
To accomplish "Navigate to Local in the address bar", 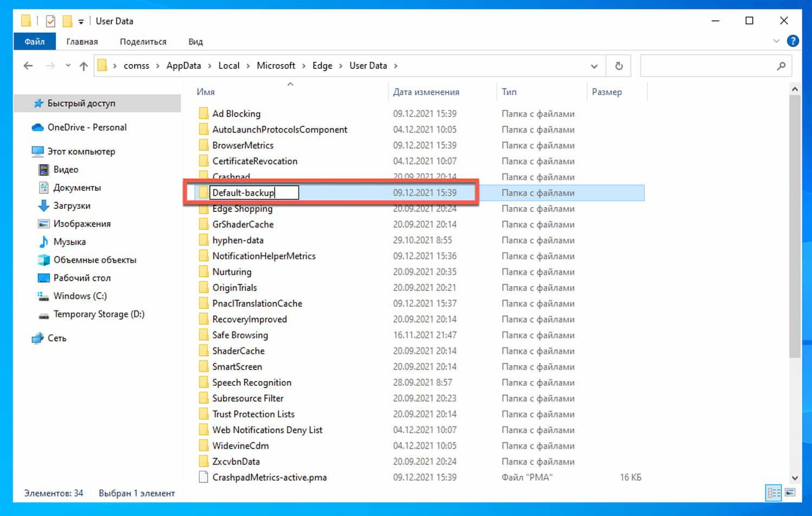I will point(229,66).
